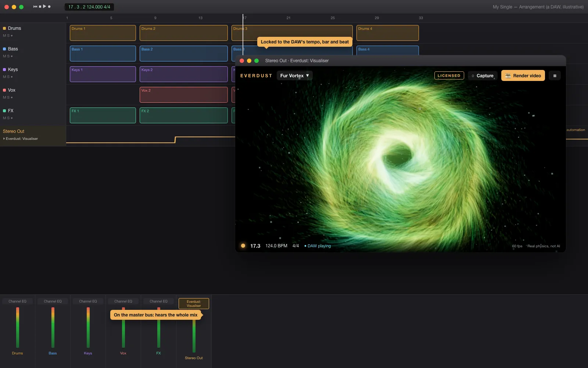
Task: Click the rewind-to-start transport icon
Action: tap(35, 7)
